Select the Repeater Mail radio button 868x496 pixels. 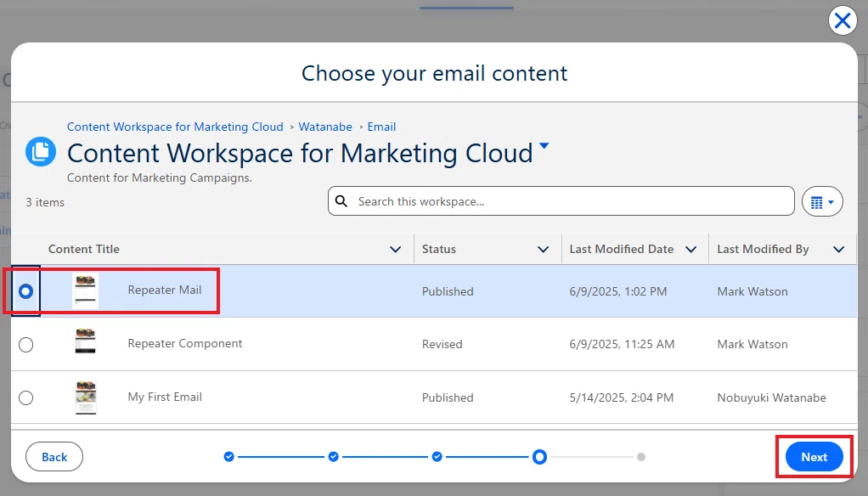pyautogui.click(x=25, y=291)
